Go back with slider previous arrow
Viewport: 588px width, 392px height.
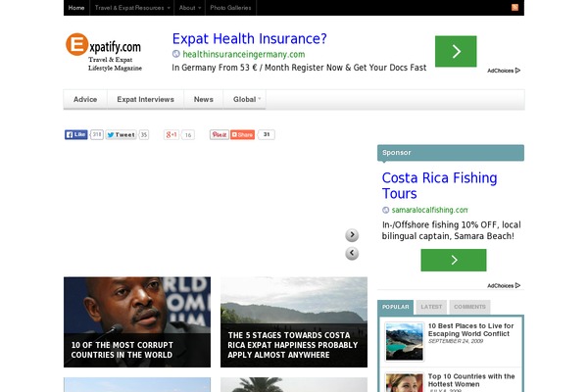pyautogui.click(x=352, y=253)
